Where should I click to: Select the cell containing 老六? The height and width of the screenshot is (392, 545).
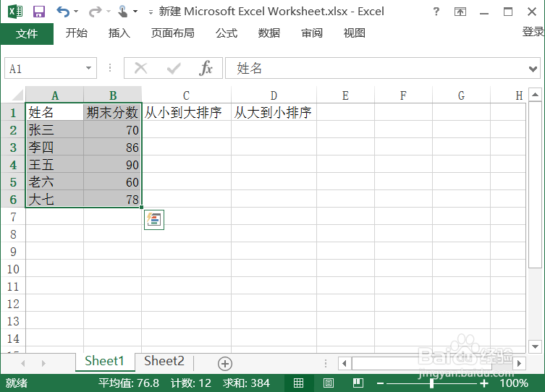[54, 182]
